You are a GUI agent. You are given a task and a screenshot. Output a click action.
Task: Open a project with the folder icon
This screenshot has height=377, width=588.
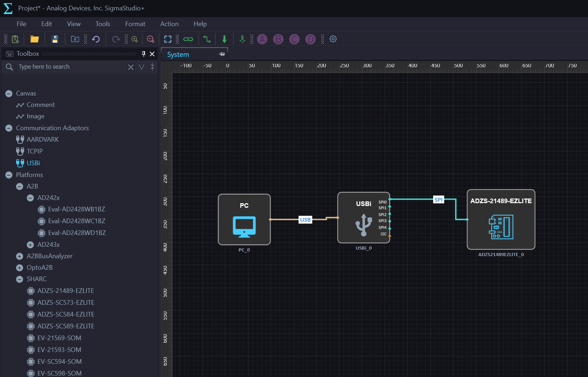click(34, 39)
